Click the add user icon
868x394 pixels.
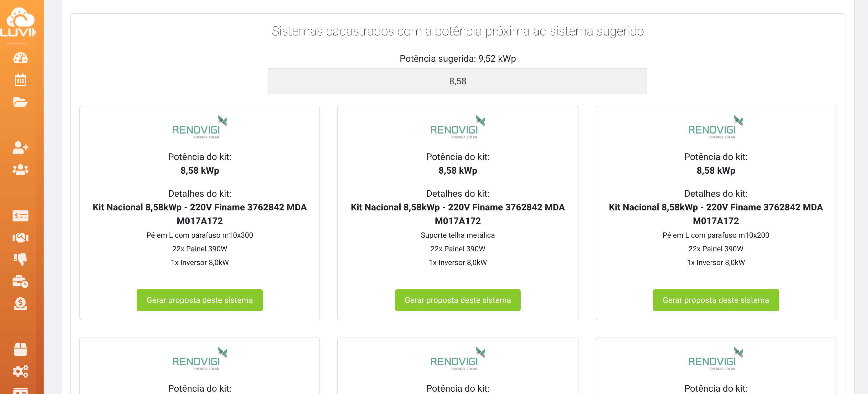(20, 147)
